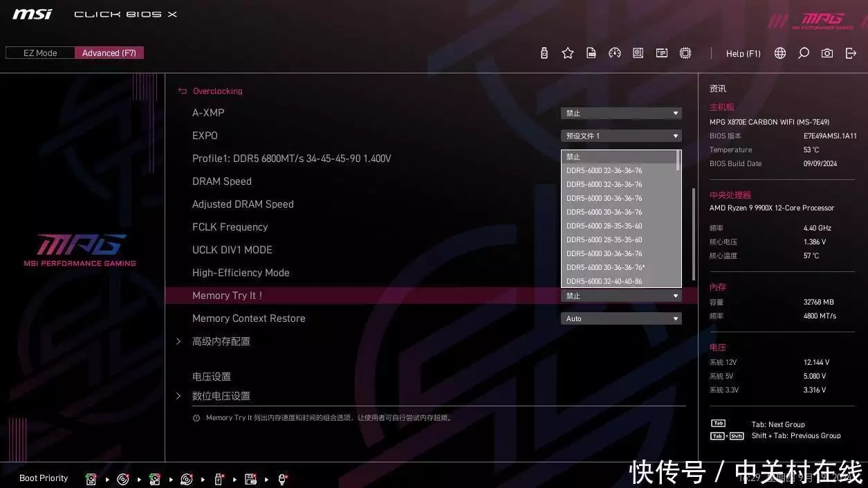Click the dropdown list scrollbar thumb
868x488 pixels.
click(x=678, y=161)
